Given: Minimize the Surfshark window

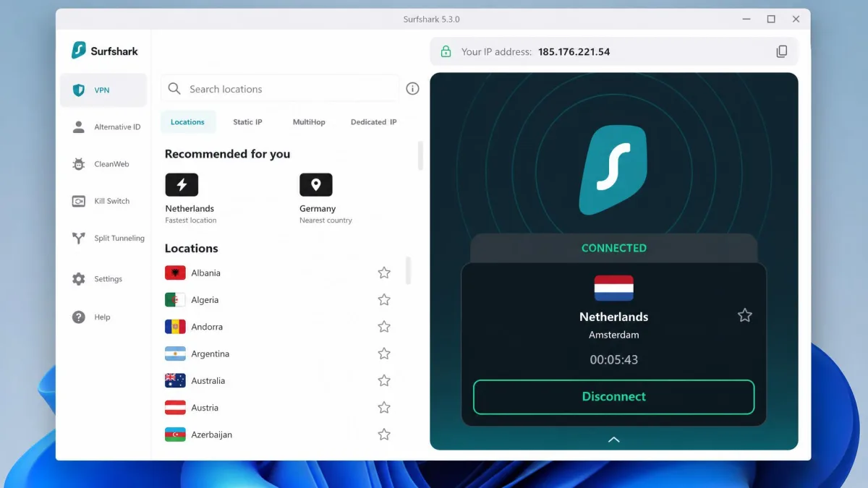Looking at the screenshot, I should click(x=746, y=19).
